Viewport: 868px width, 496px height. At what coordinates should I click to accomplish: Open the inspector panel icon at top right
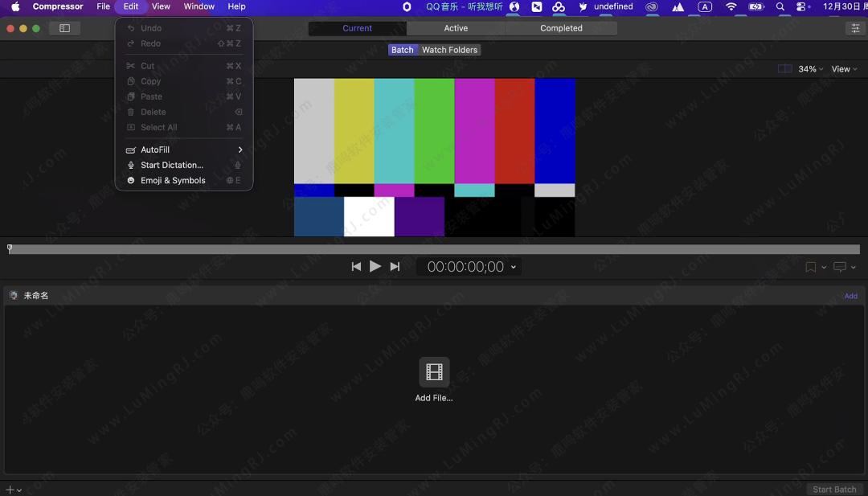pyautogui.click(x=854, y=28)
